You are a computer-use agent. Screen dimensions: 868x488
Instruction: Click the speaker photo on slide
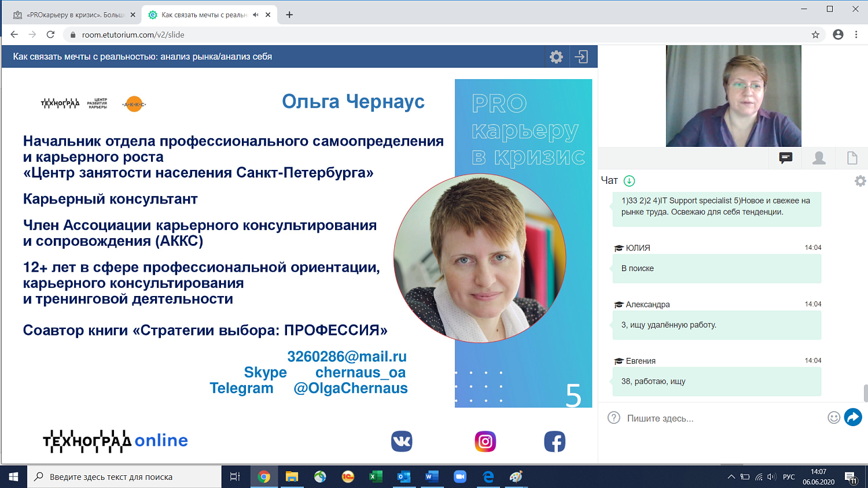point(480,258)
